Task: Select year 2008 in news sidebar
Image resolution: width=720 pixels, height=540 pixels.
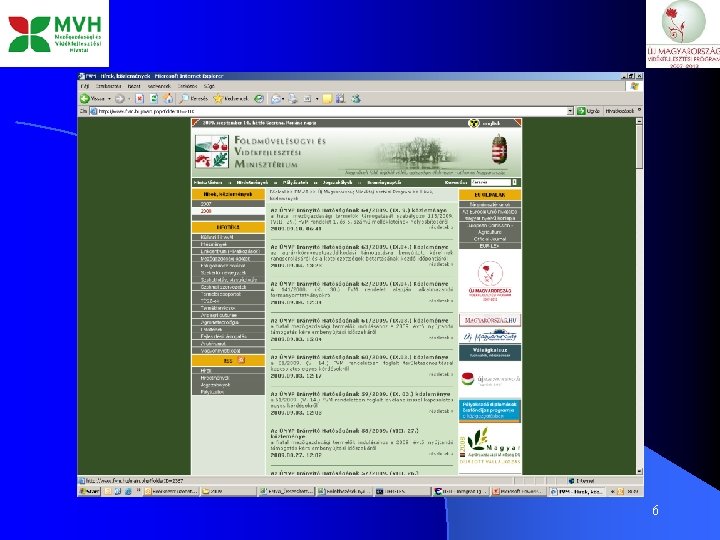Action: coord(228,211)
